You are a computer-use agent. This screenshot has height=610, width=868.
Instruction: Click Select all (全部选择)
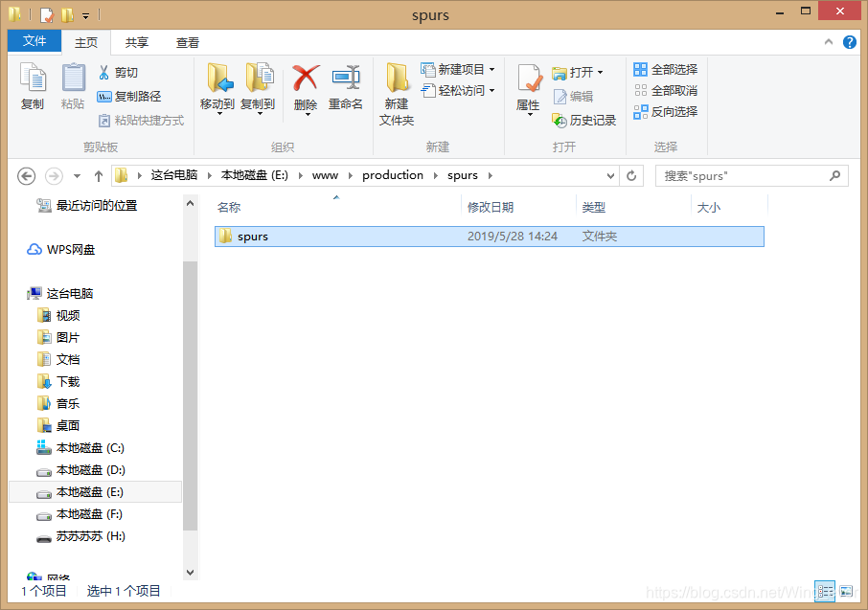(x=666, y=69)
